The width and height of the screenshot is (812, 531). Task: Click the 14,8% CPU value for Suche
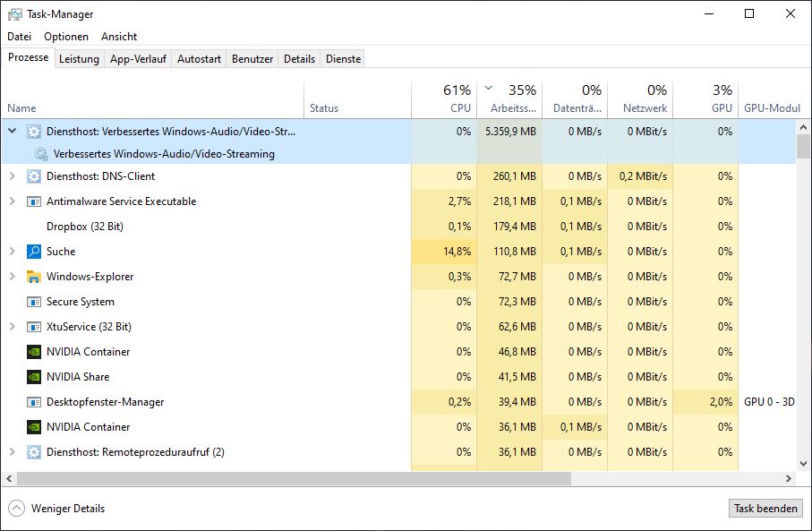pos(457,252)
